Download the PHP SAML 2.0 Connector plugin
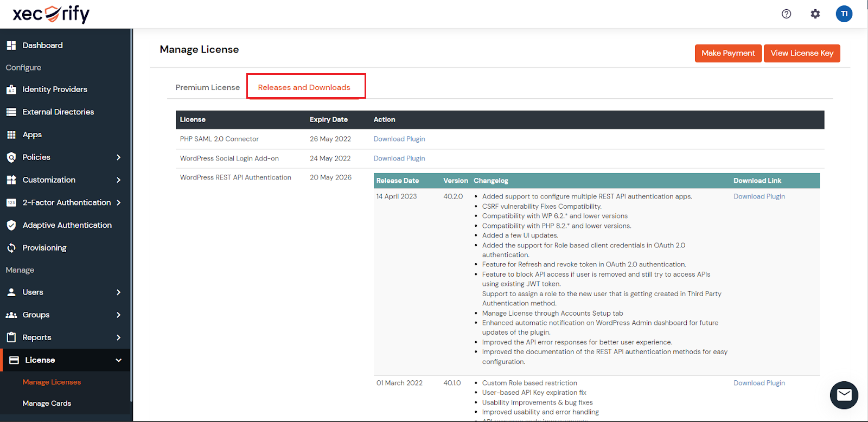Screen dimensions: 868x422 click(x=399, y=139)
